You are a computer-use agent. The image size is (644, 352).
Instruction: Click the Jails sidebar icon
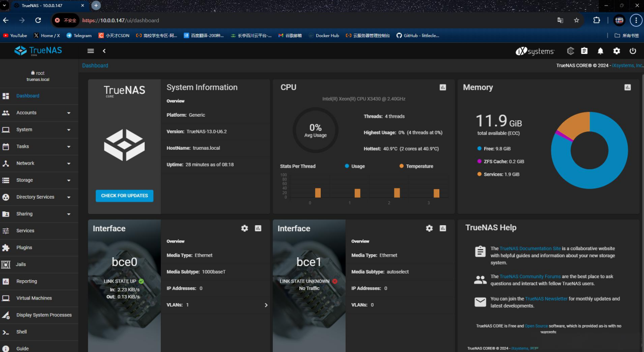click(6, 264)
